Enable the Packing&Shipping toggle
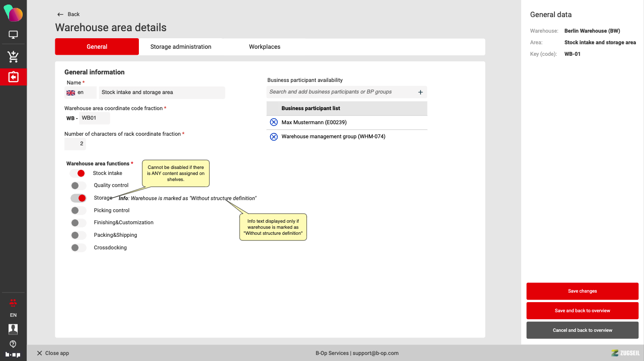Screen dimensions: 644x361 [x=78, y=235]
